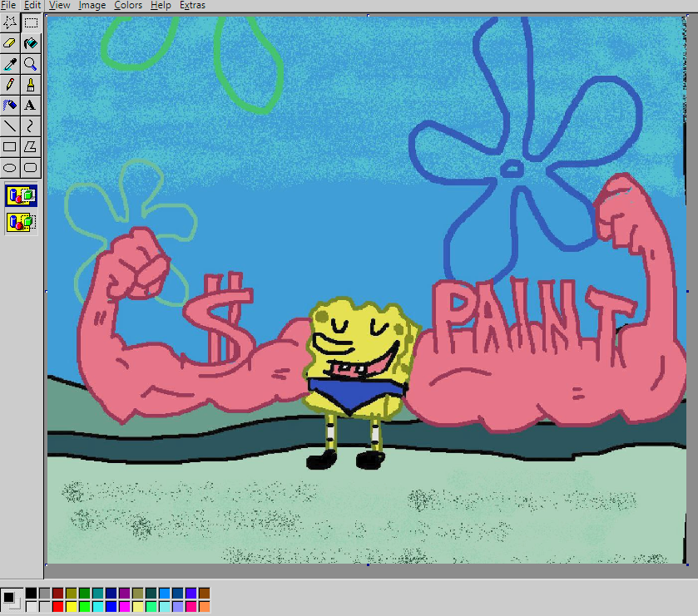
Task: Pick bright red from the color palette
Action: 58,606
